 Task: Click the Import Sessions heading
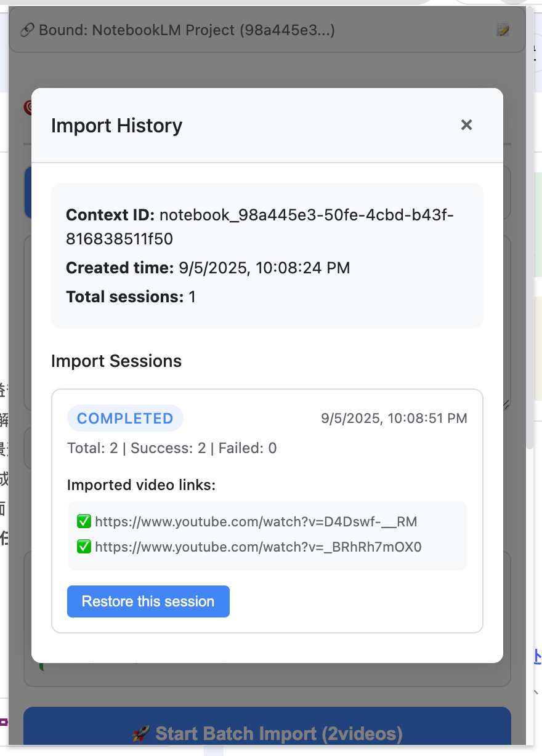[x=116, y=361]
